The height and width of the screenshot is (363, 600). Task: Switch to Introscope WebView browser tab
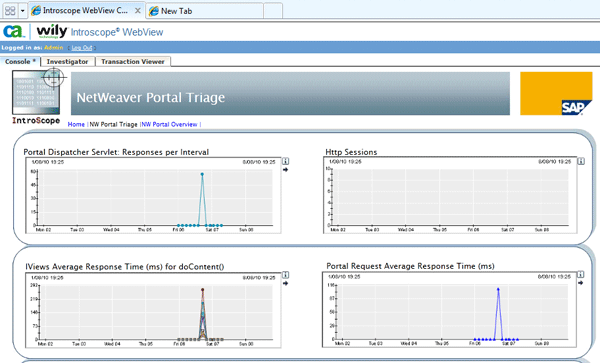coord(85,11)
